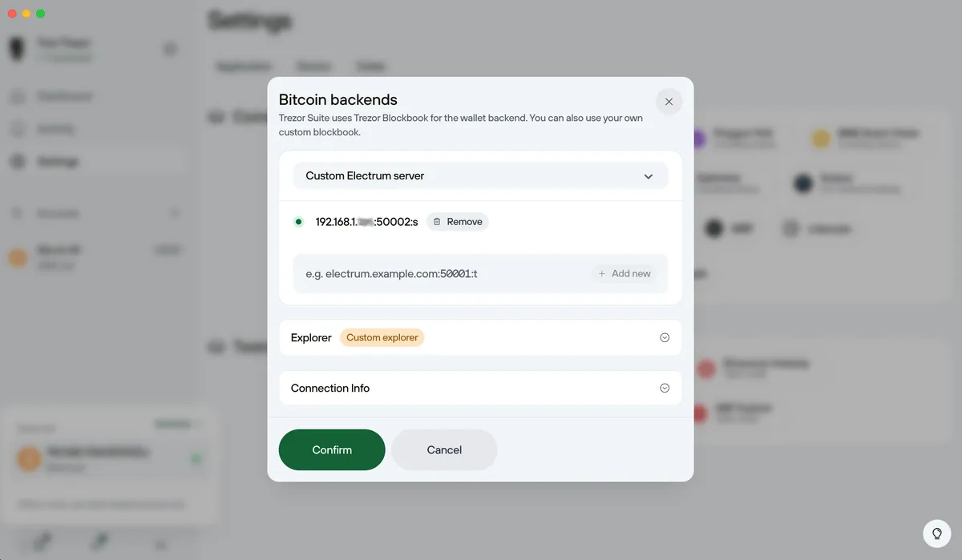Select the orange Bitcoin account icon
962x560 pixels.
[x=18, y=257]
